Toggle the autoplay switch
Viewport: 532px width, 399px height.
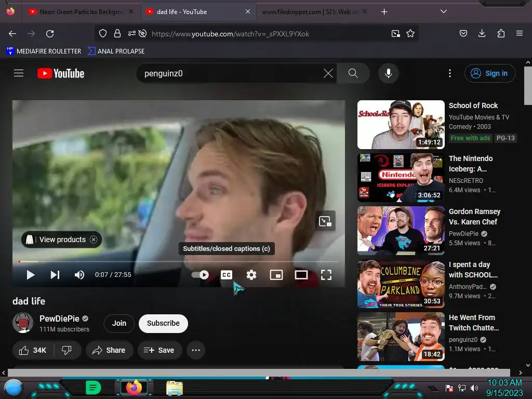[x=200, y=275]
